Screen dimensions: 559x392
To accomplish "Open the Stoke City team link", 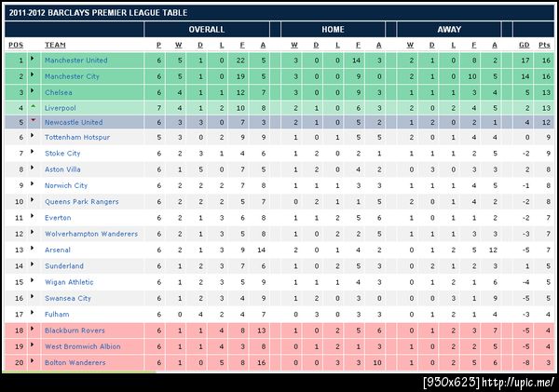I will [62, 154].
